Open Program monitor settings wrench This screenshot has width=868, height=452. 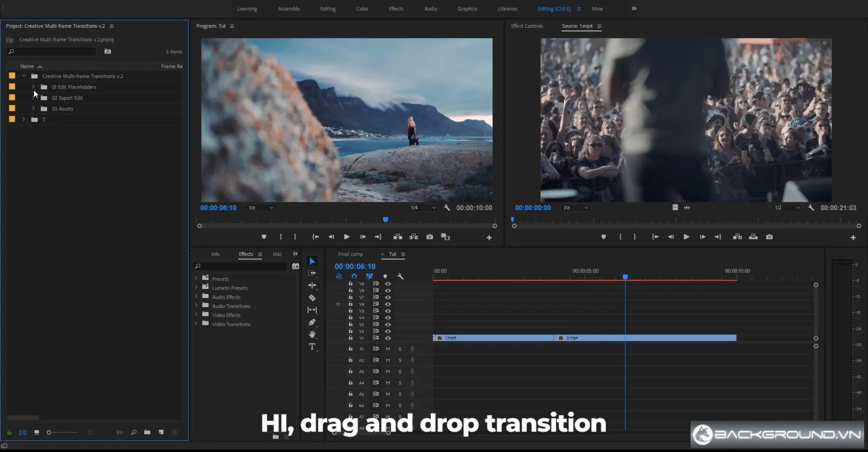click(x=447, y=208)
